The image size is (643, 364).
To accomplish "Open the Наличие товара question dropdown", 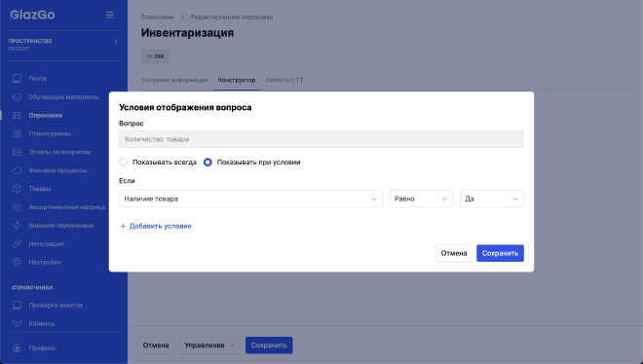I will [250, 199].
